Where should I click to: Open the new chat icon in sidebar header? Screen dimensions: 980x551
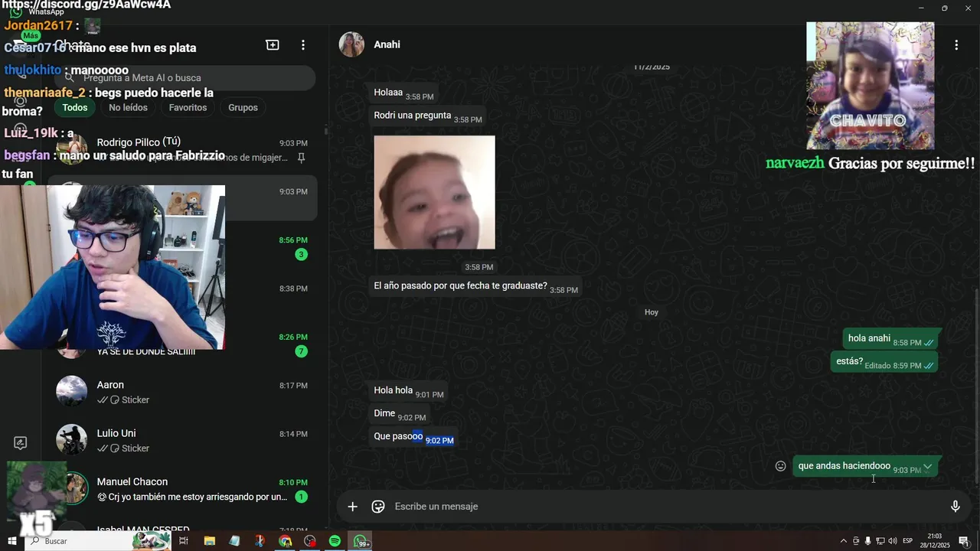click(273, 45)
